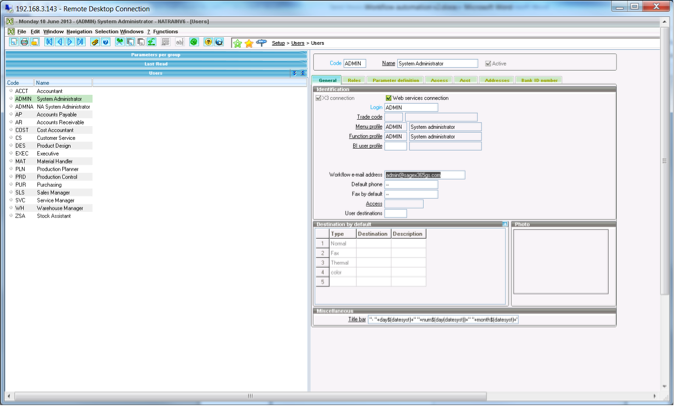This screenshot has width=674, height=406.
Task: Click the Setup breadcrumb link
Action: click(x=278, y=43)
